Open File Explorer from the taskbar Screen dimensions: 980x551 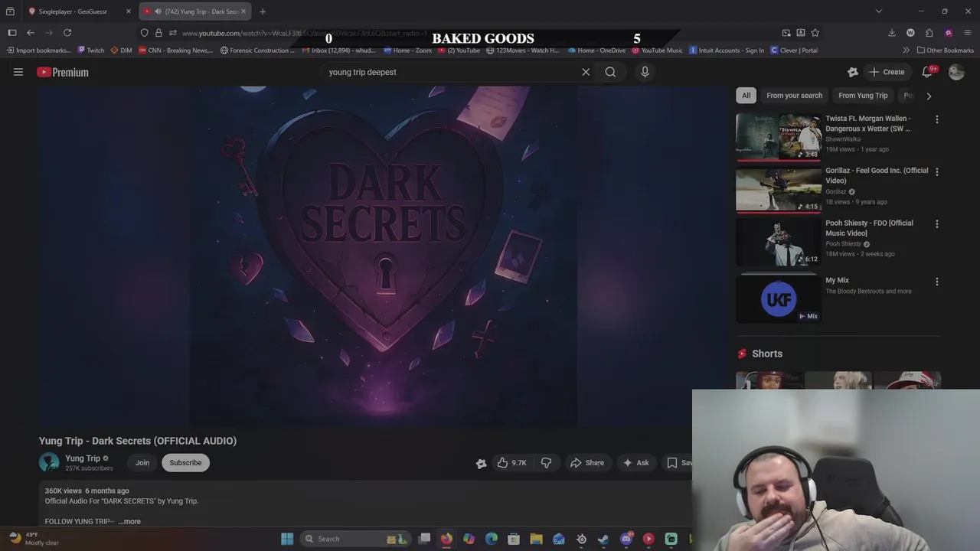[x=536, y=539]
